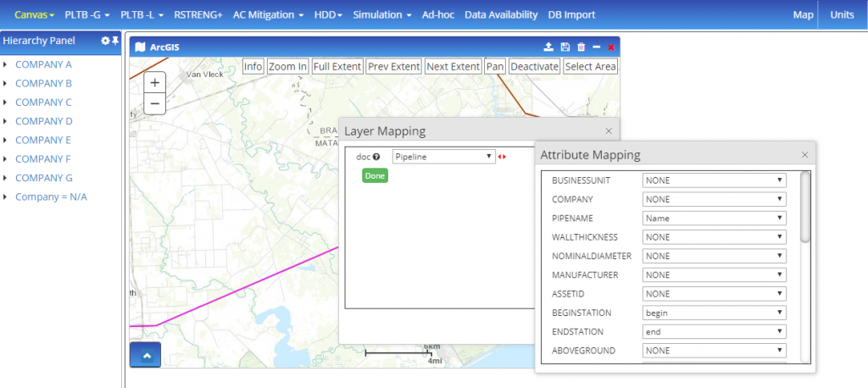Image resolution: width=868 pixels, height=388 pixels.
Task: Open the BEGINSTATION mapping dropdown
Action: tap(714, 313)
